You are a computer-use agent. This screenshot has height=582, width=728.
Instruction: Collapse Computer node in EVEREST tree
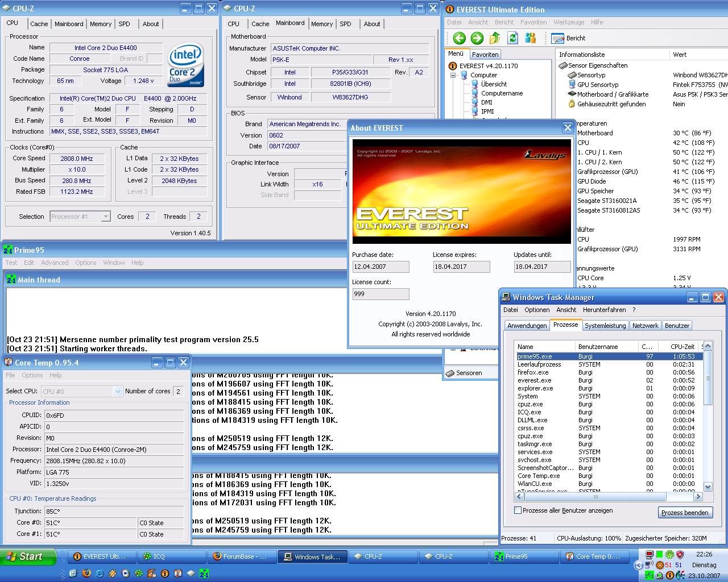453,75
